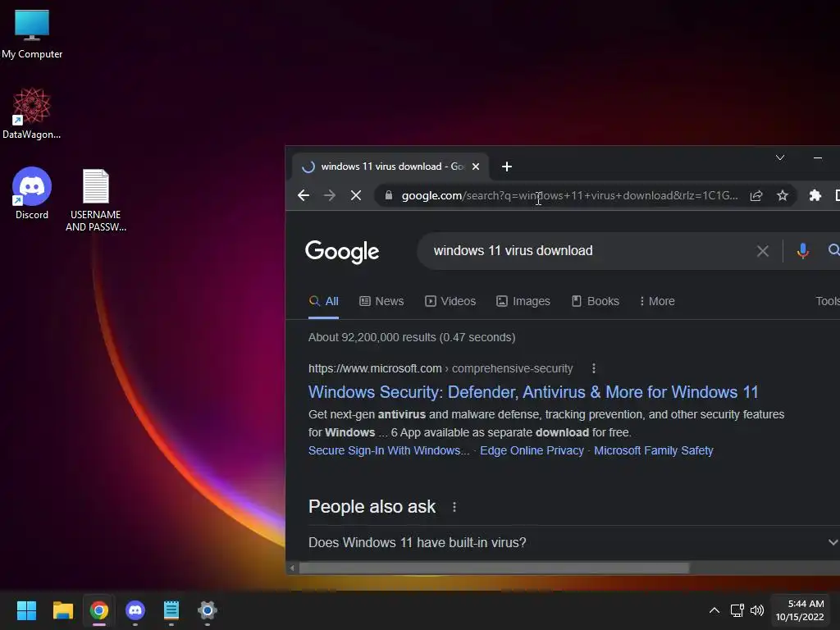
Task: Open a new Chrome tab
Action: [507, 167]
